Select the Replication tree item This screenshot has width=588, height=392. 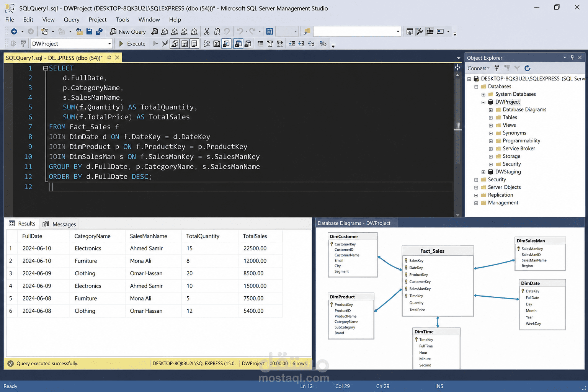click(500, 195)
